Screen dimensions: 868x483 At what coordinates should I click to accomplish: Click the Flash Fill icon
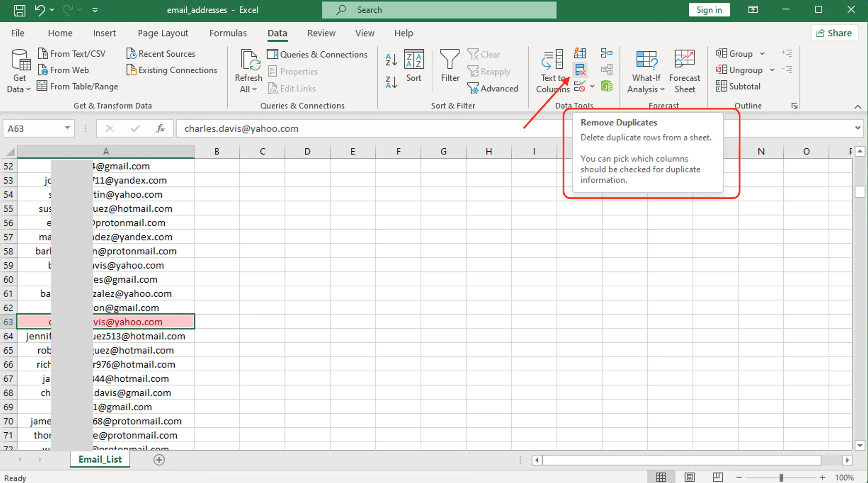pos(580,53)
